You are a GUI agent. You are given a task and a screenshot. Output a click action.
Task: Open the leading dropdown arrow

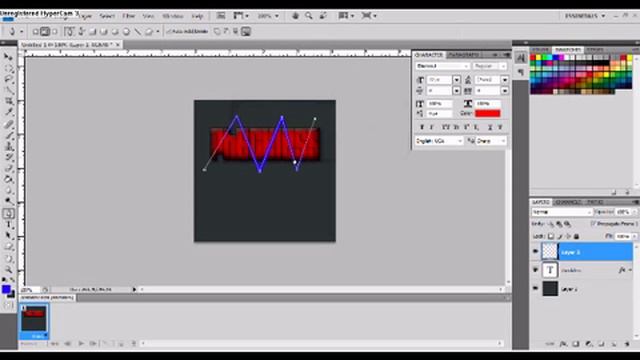coord(505,80)
